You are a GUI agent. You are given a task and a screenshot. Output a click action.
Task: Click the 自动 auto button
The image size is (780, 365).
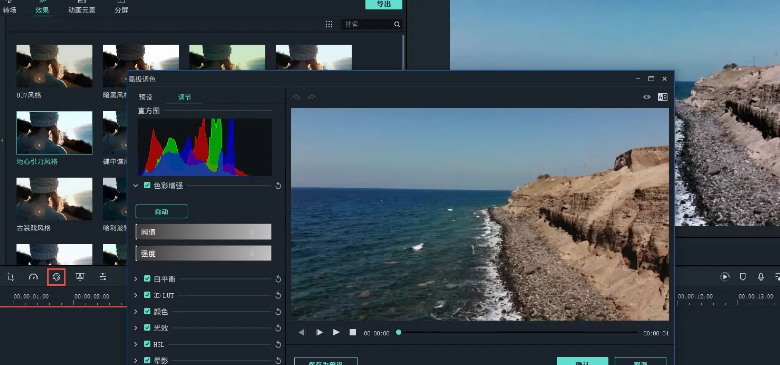point(161,211)
